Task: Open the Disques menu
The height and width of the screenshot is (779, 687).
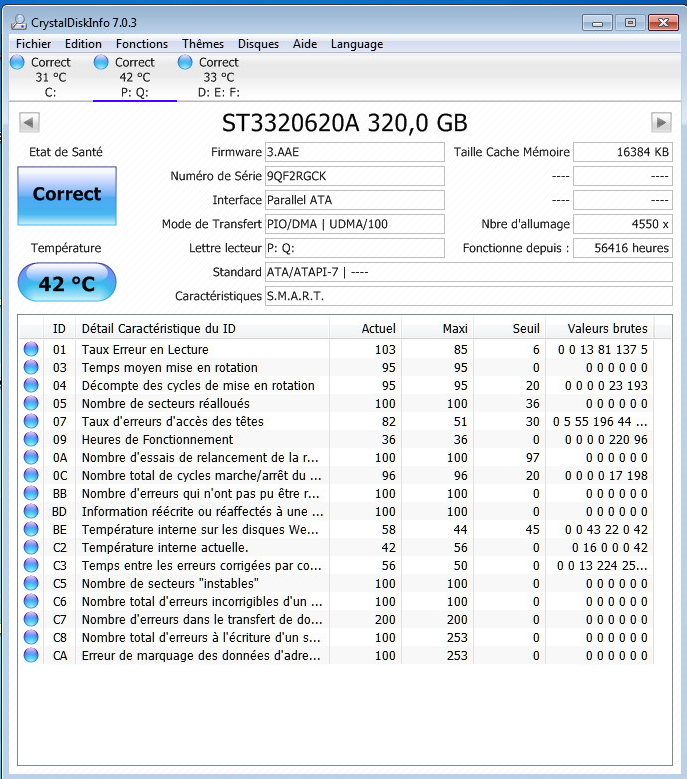Action: 258,44
